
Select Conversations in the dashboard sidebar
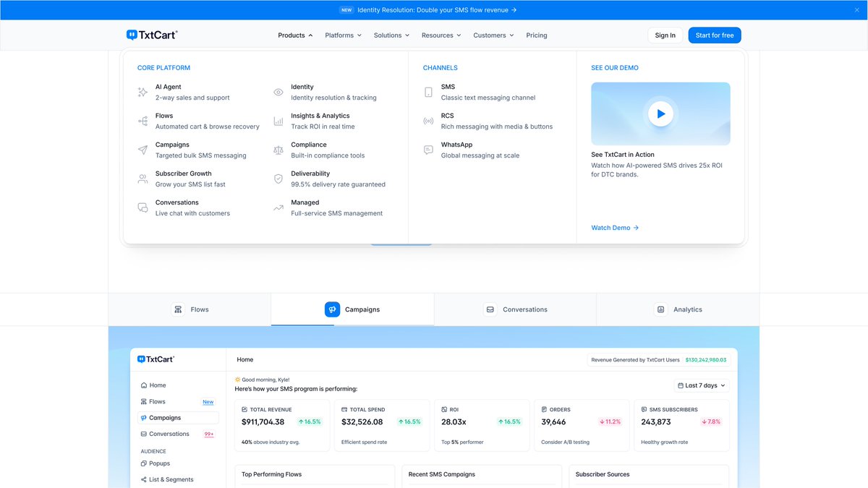(178, 434)
